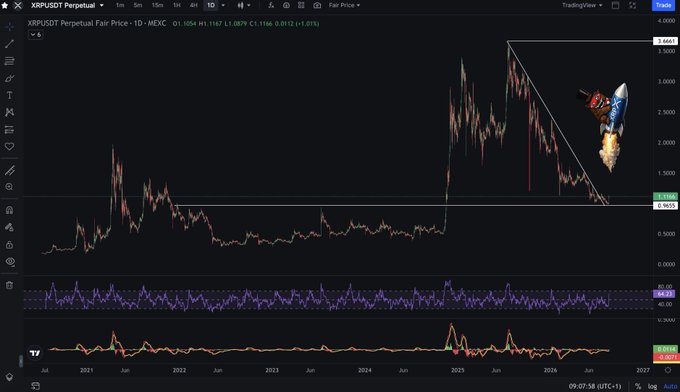Click the 0.9655 horizontal line price label
Image resolution: width=680 pixels, height=392 pixels.
pos(665,206)
